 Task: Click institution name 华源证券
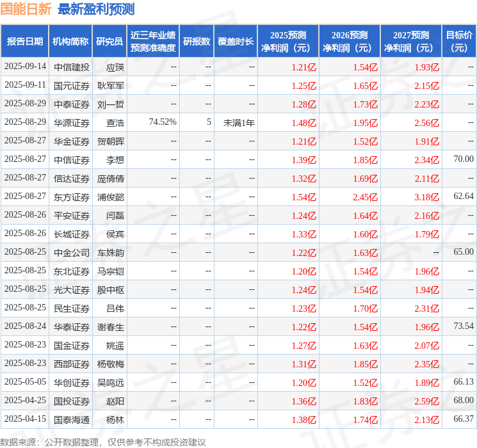pos(72,123)
